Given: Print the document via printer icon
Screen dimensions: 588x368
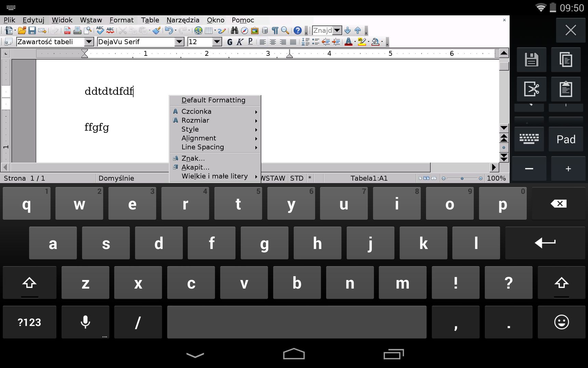Looking at the screenshot, I should (x=78, y=30).
